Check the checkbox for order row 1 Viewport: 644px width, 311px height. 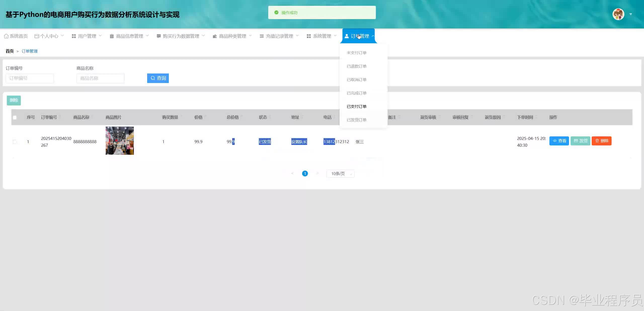coord(15,142)
